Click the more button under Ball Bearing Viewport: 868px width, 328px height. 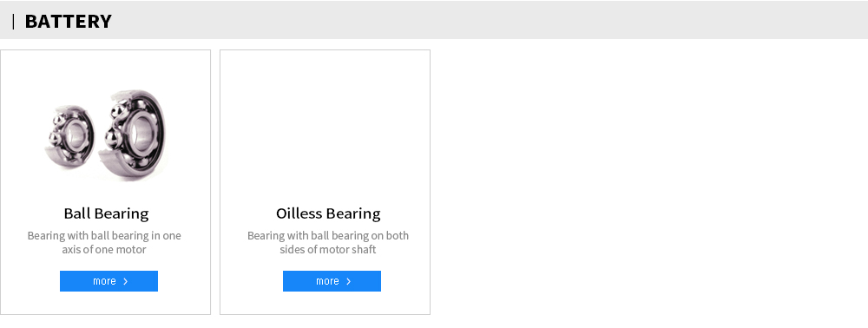(x=109, y=281)
